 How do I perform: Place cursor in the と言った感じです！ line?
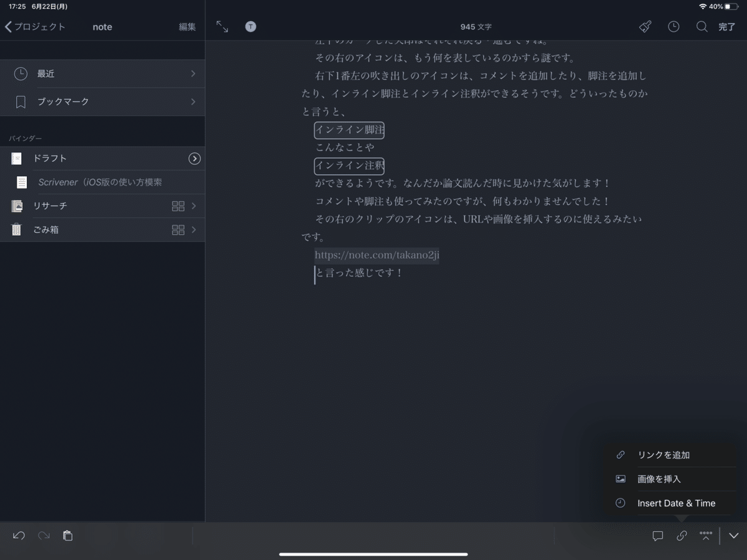click(x=359, y=273)
